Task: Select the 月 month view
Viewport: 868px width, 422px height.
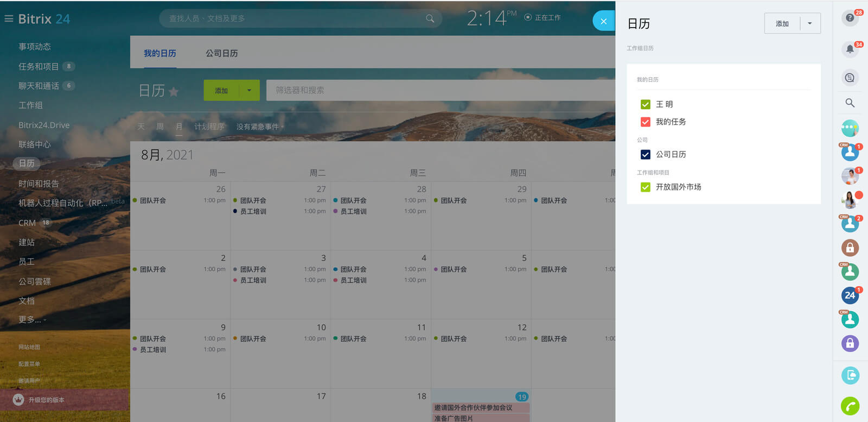Action: tap(179, 127)
